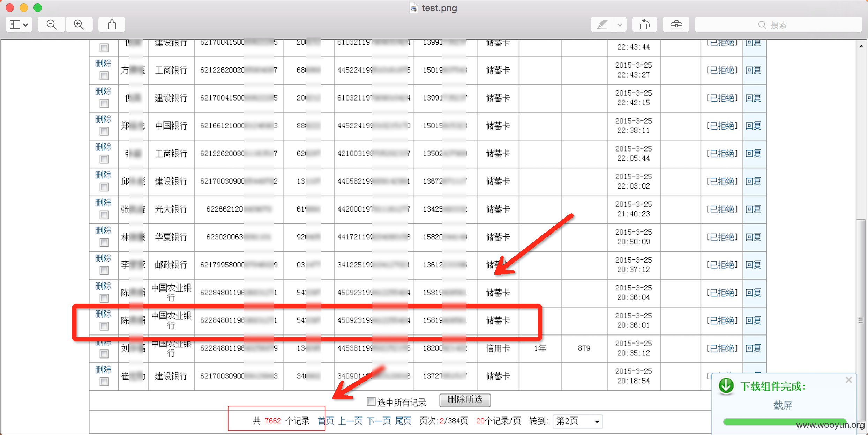
Task: Jump to 尾页 last page link
Action: 403,421
